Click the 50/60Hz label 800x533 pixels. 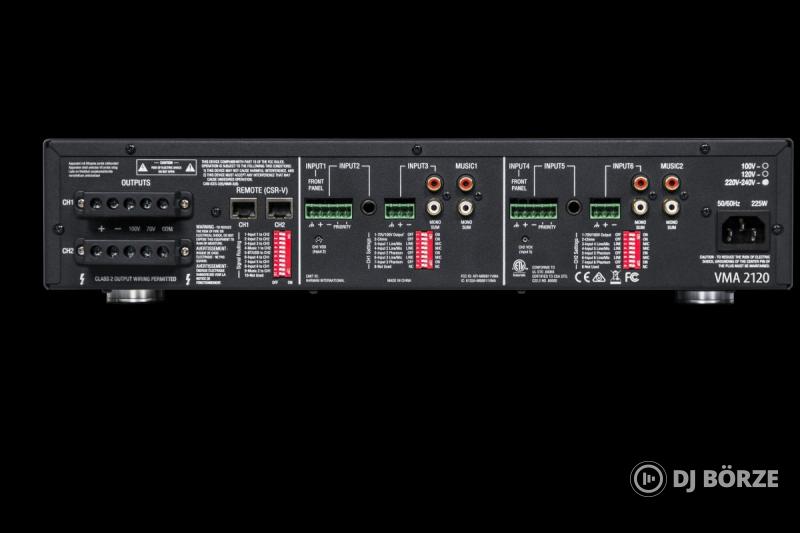(x=729, y=204)
